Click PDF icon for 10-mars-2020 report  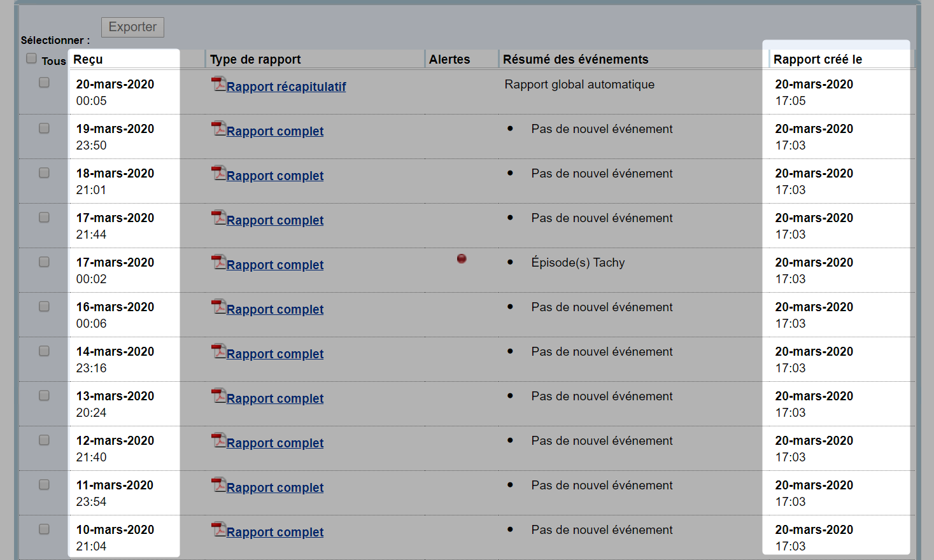pos(218,529)
